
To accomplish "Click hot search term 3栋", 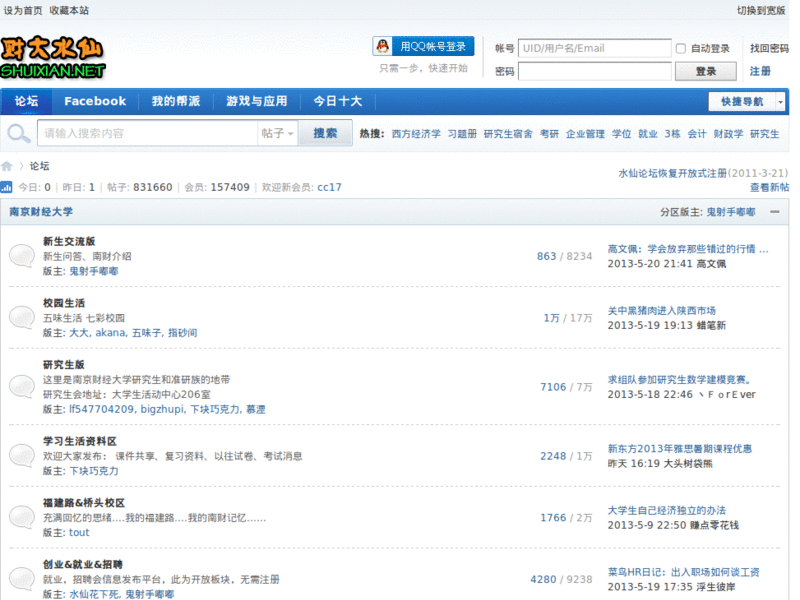I will point(672,134).
